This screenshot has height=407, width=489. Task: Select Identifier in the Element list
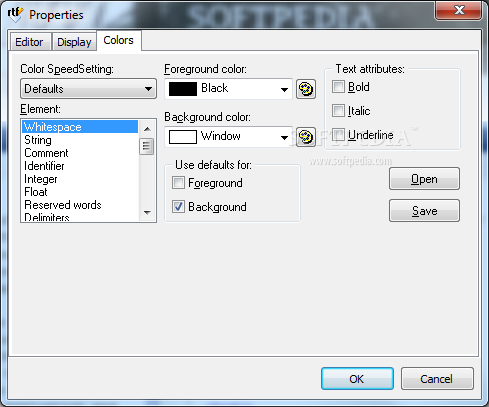coord(80,166)
